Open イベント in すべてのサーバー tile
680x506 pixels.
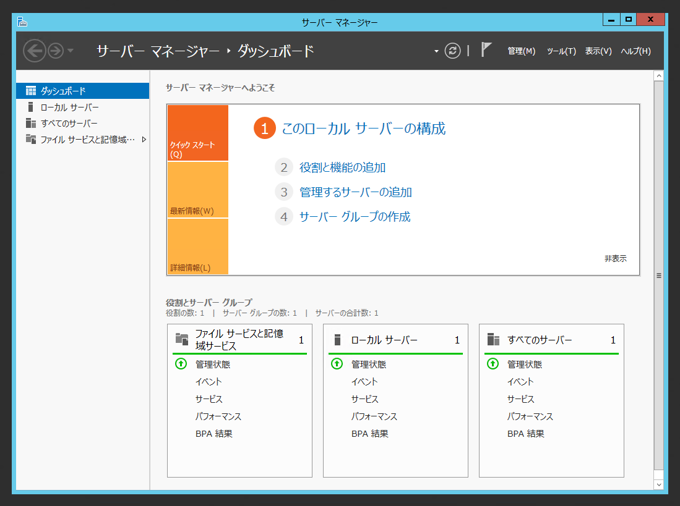pos(520,382)
